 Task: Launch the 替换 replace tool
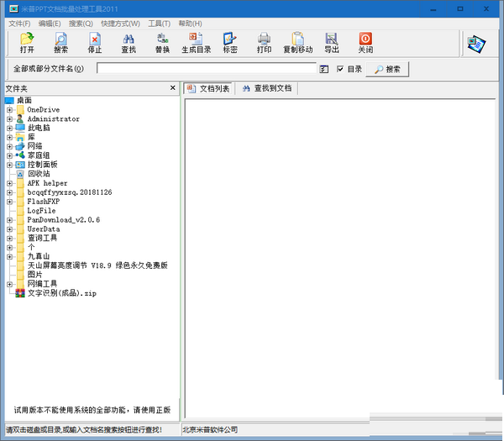[163, 43]
